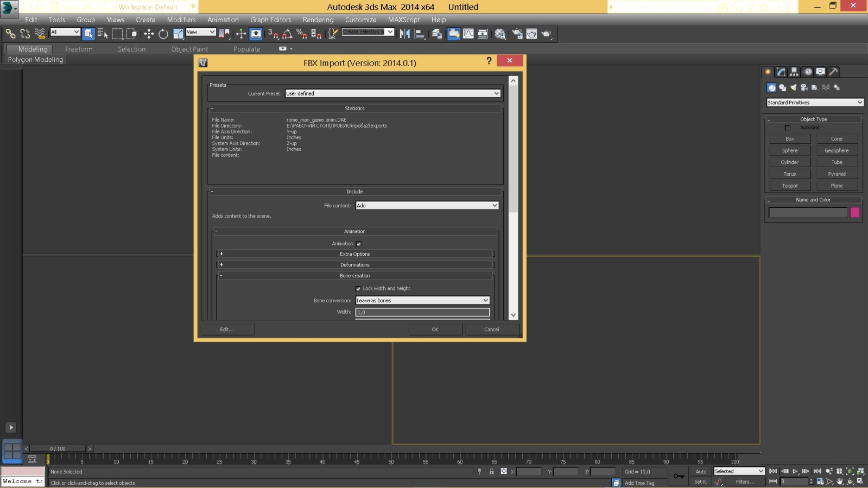Enable the AutoGrid checkbox

[x=788, y=128]
